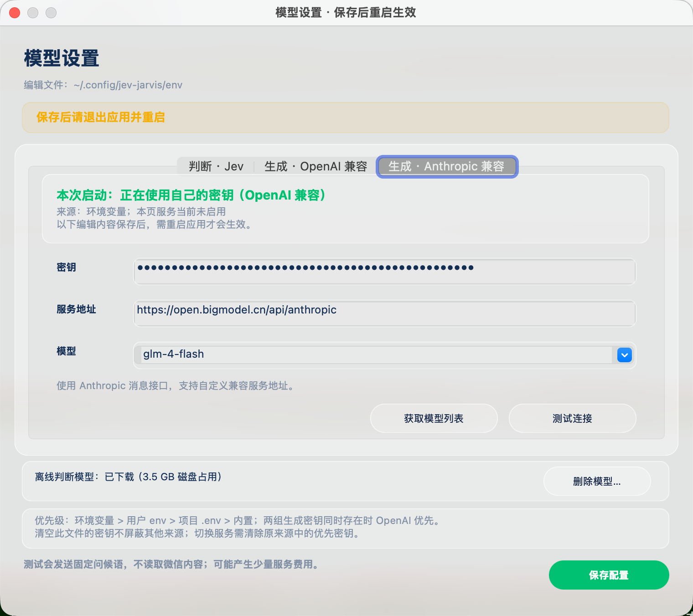Switch to the 判断 · Jev tab
This screenshot has height=616, width=693.
(216, 166)
